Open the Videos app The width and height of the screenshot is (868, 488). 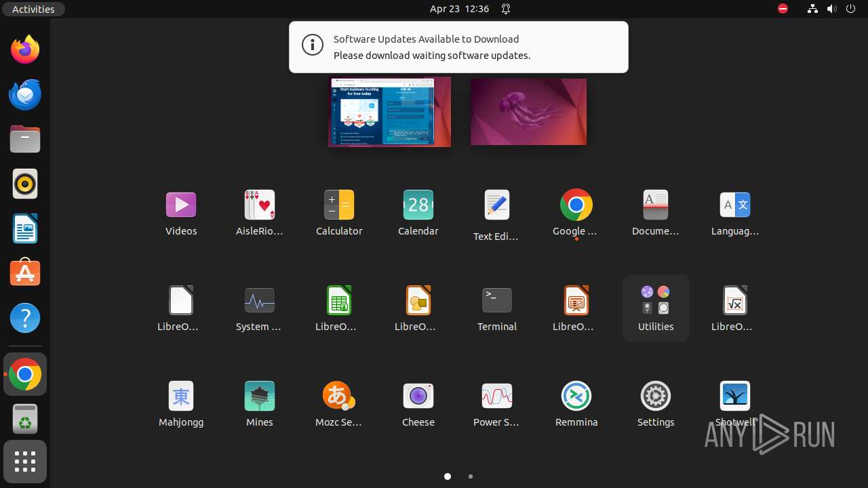coord(181,213)
